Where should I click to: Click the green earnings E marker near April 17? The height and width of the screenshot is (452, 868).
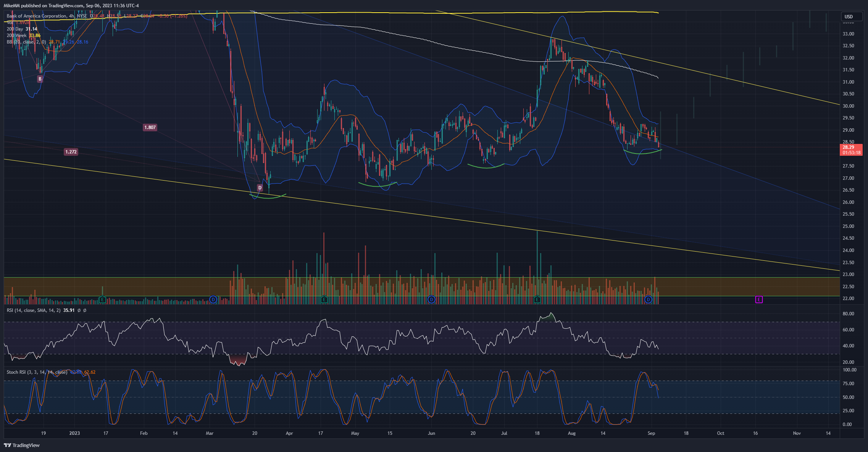point(324,300)
